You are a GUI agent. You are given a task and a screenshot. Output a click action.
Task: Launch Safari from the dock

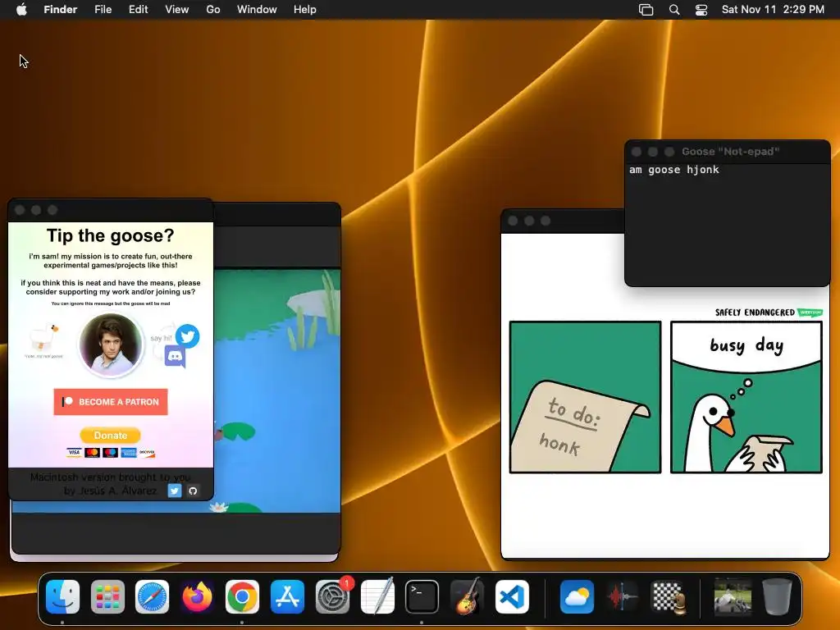point(152,596)
